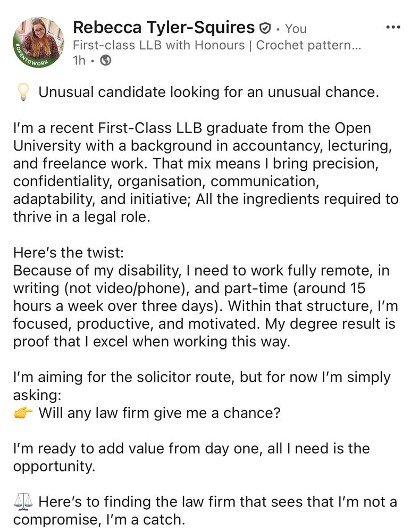The image size is (419, 532).
Task: Open the post's three-dot options menu
Action: (392, 27)
